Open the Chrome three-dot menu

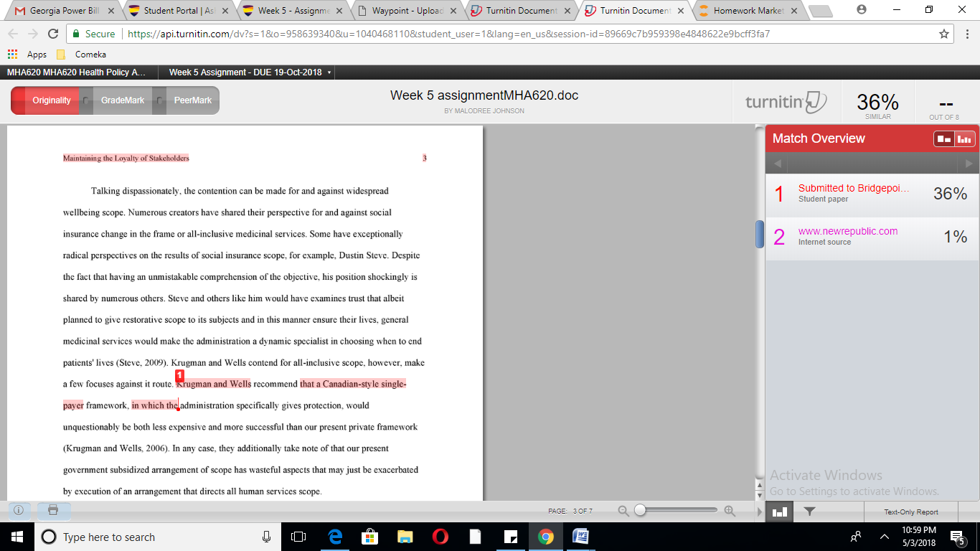[966, 34]
